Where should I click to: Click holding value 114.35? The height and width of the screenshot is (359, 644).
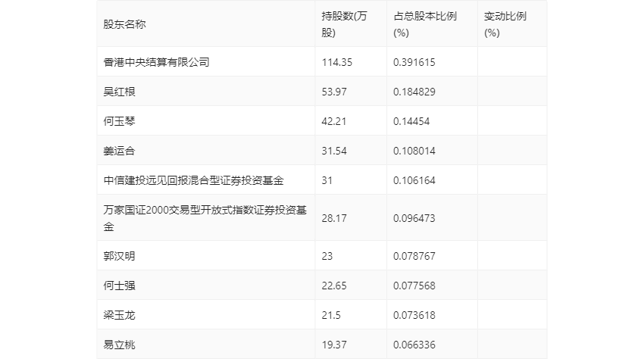point(337,62)
